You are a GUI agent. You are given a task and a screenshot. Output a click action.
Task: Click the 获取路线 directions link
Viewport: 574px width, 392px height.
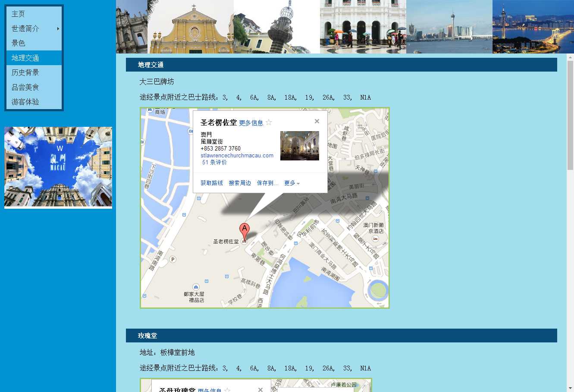212,183
